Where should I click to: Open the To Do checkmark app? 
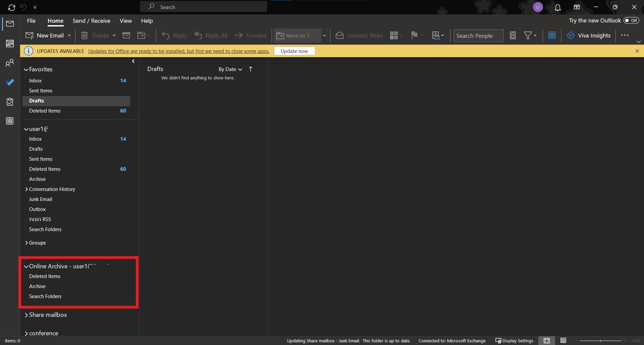10,82
